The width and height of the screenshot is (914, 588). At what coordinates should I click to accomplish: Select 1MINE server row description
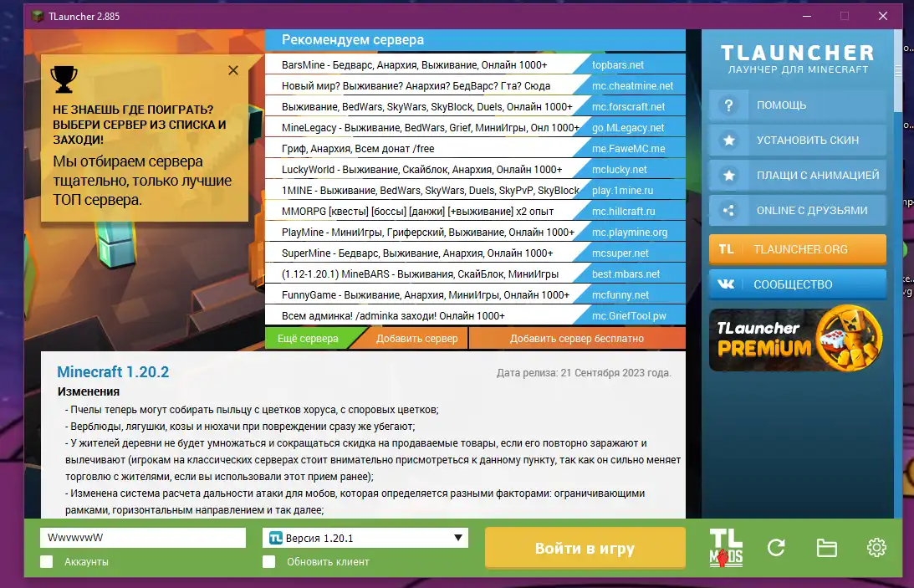(430, 191)
